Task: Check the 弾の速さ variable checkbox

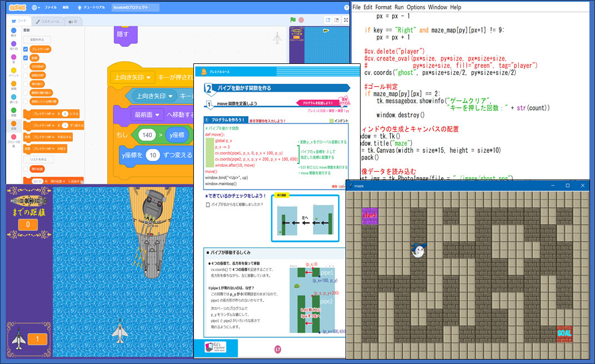Action: 26,84
